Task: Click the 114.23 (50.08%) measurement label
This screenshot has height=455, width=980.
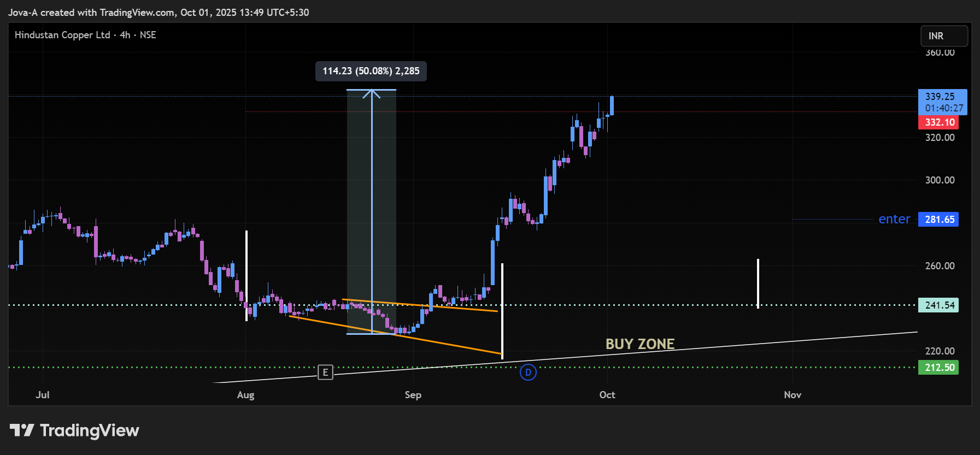Action: tap(371, 71)
